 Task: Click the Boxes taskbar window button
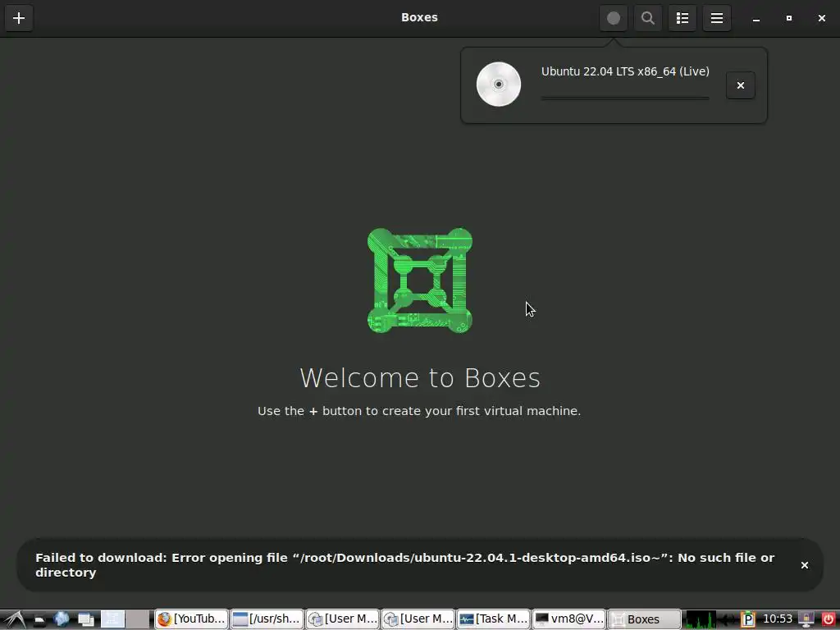644,619
